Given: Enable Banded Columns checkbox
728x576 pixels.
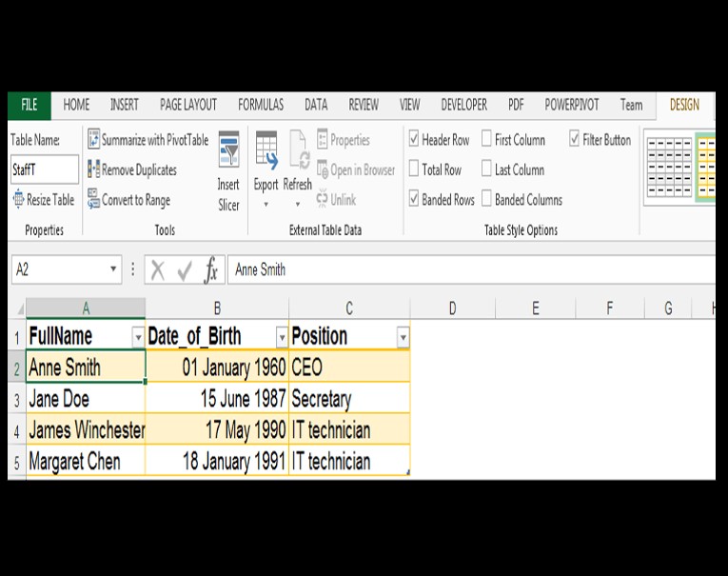Looking at the screenshot, I should (486, 198).
